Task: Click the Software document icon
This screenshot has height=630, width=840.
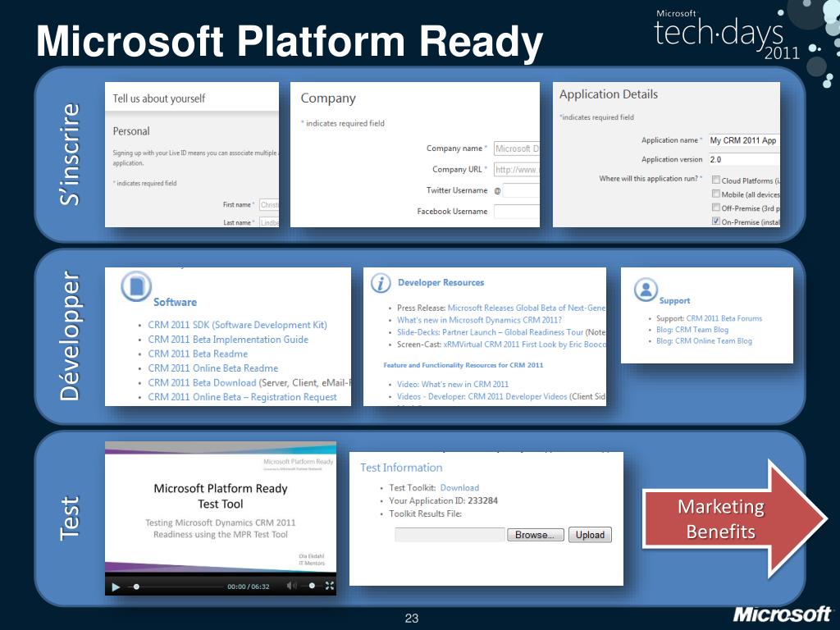Action: pyautogui.click(x=136, y=285)
